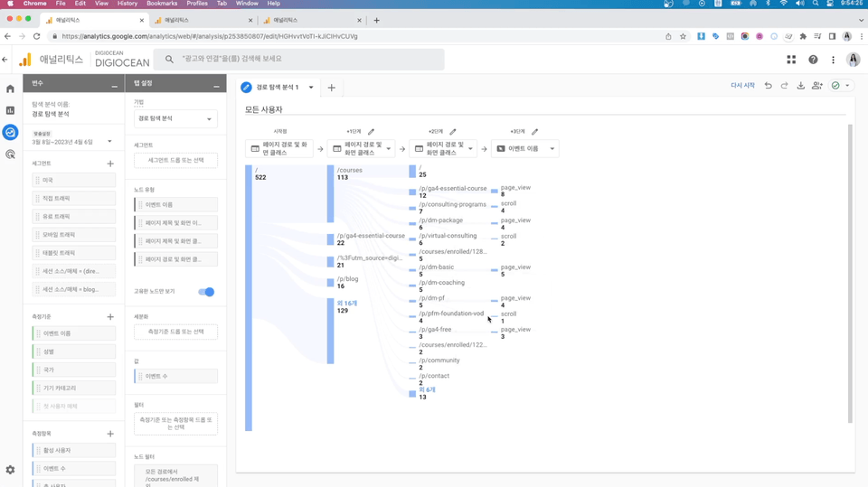
Task: Click the chart vertical scrollbar
Action: coord(850,274)
